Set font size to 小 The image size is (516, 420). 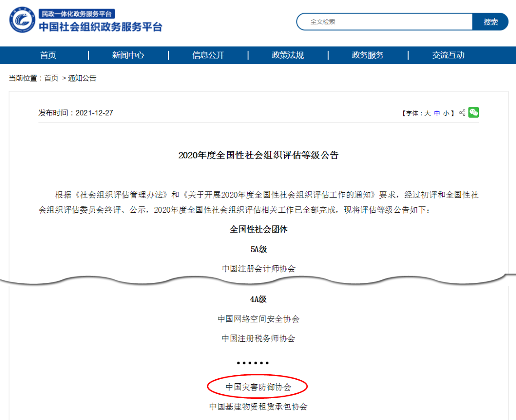(x=446, y=113)
